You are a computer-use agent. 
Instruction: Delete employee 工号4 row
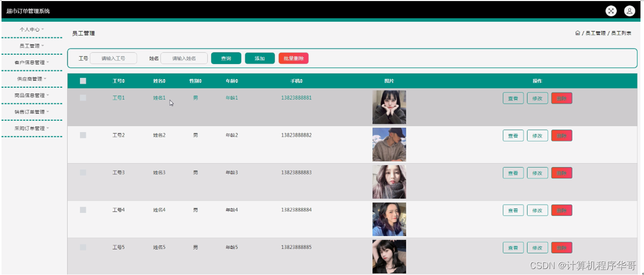coord(562,210)
